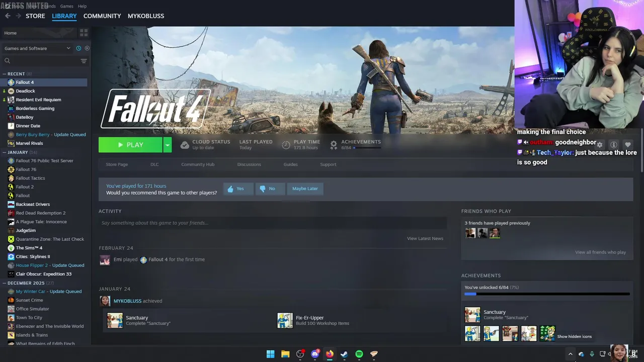
Task: Open File Explorer from taskbar
Action: [285, 354]
